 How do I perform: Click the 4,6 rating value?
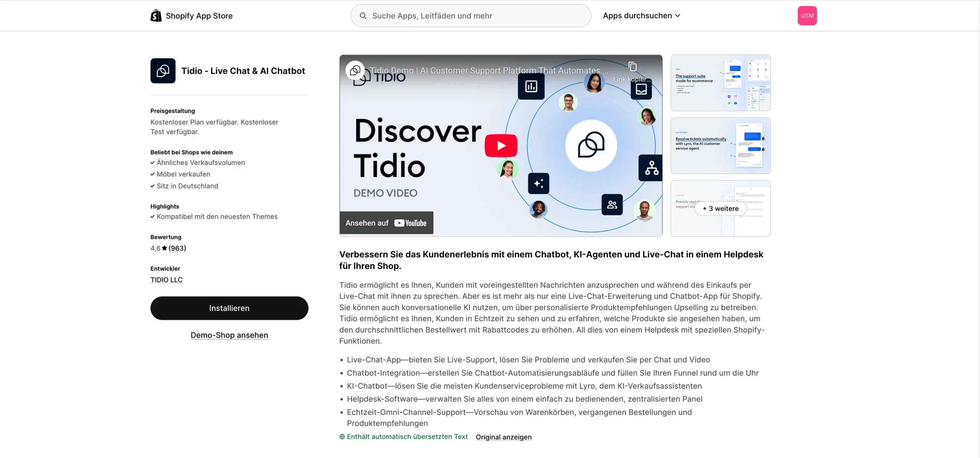[155, 248]
